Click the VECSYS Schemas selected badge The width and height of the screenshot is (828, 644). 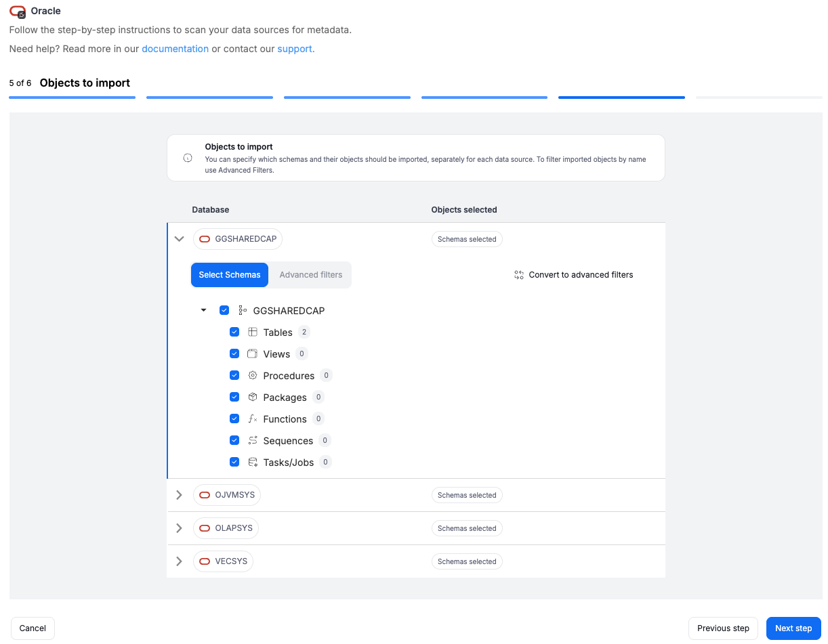467,561
